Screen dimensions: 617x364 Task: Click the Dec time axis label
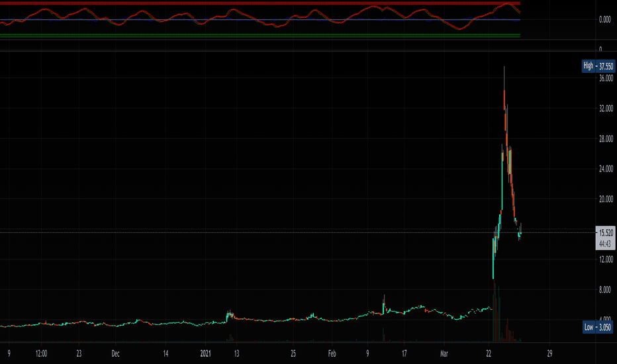click(x=115, y=353)
